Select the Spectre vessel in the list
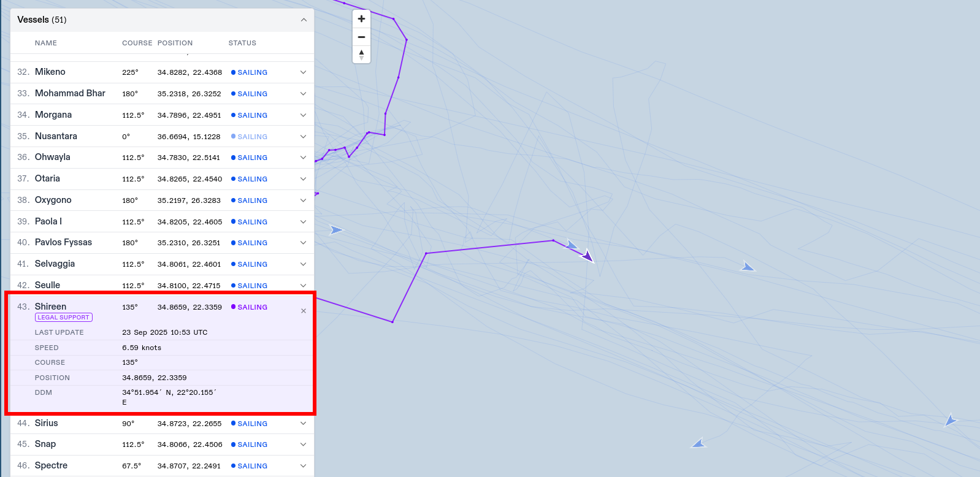980x477 pixels. 51,465
